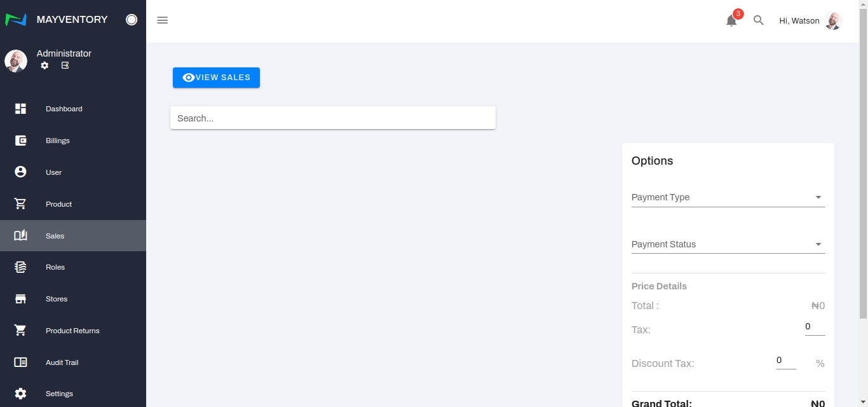Click the notification bell icon

click(x=731, y=21)
